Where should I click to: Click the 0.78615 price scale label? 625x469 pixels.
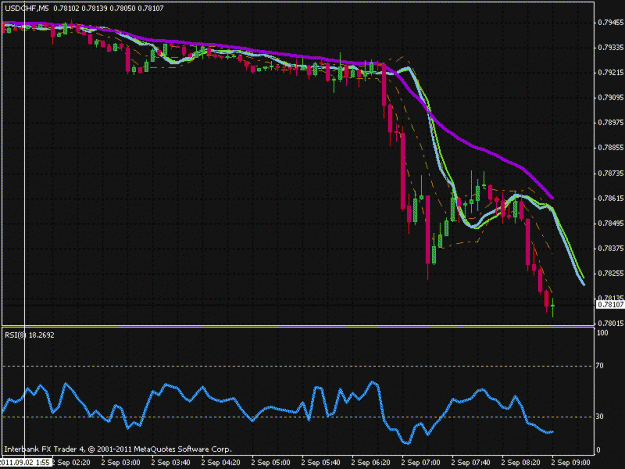click(610, 198)
